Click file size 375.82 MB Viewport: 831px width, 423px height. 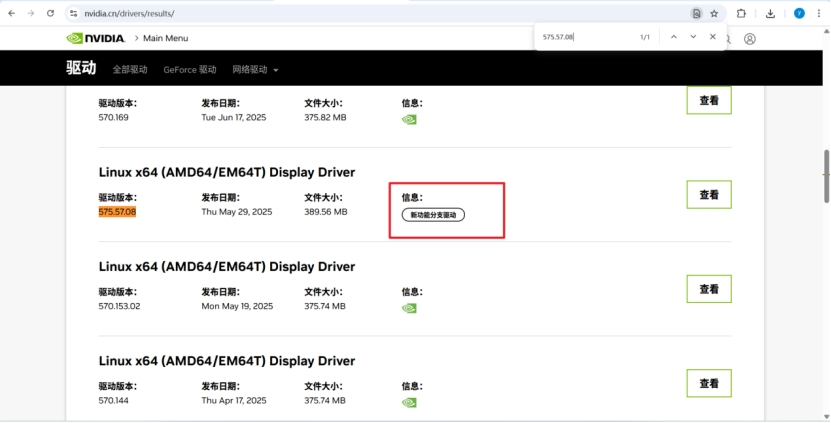[325, 118]
